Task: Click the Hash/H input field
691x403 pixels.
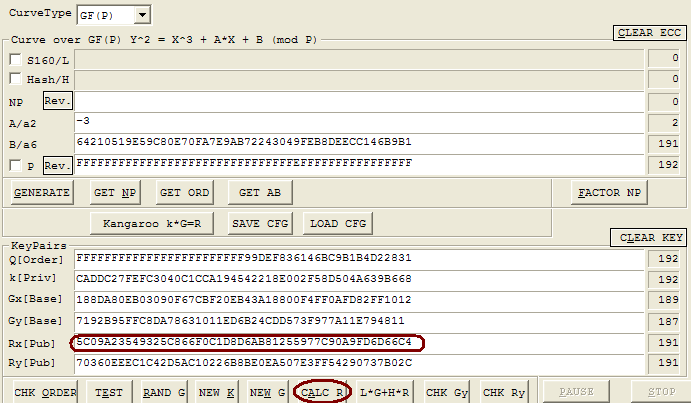Action: [x=359, y=79]
